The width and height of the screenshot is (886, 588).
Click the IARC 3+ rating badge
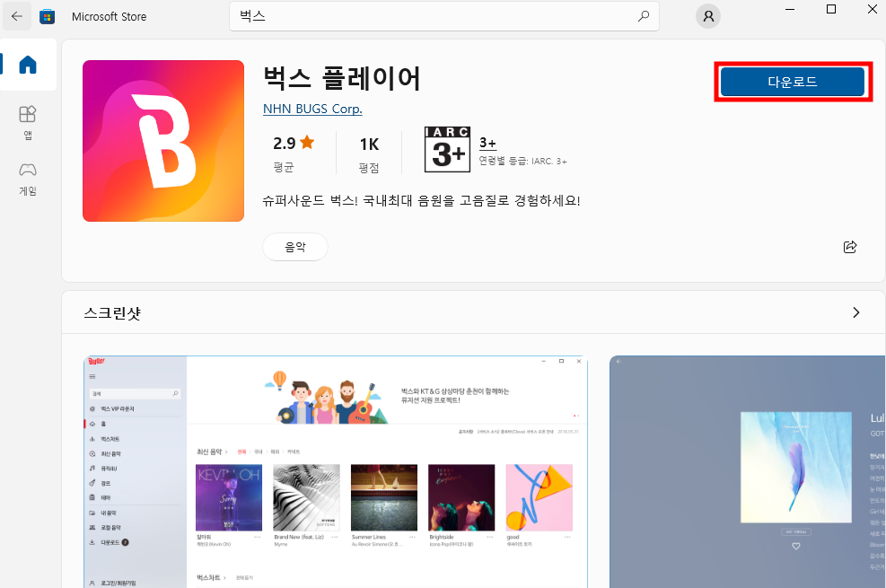(x=448, y=150)
